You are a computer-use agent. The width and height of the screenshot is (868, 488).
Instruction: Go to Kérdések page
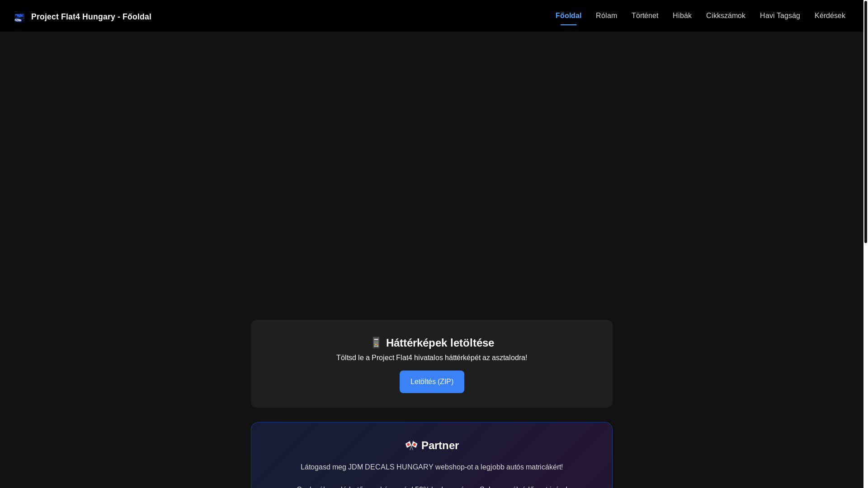click(830, 16)
